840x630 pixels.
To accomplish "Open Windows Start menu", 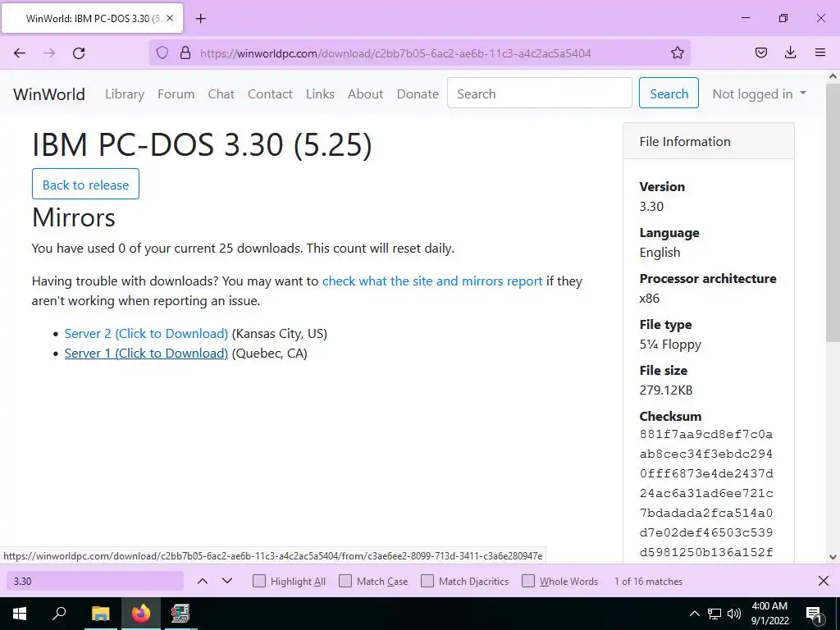I will click(20, 614).
